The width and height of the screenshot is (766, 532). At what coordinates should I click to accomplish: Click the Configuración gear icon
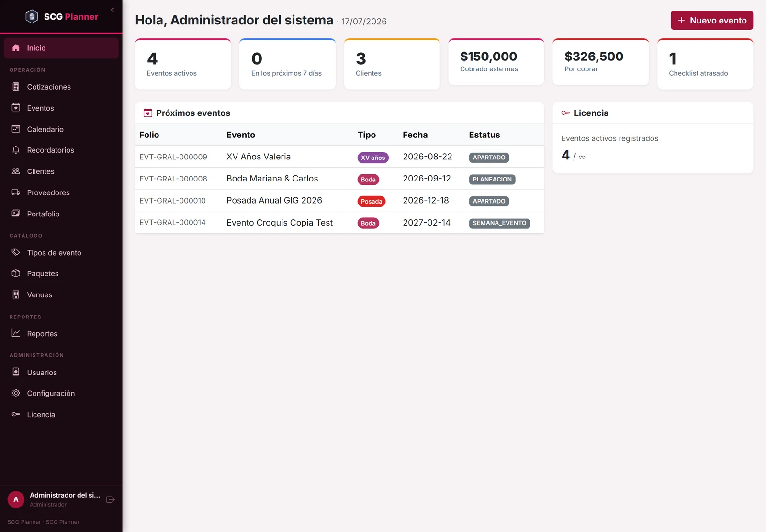pyautogui.click(x=16, y=393)
